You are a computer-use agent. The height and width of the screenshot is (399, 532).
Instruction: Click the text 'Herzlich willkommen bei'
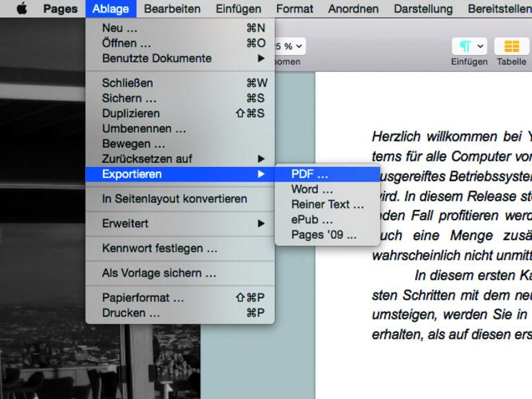click(x=446, y=137)
